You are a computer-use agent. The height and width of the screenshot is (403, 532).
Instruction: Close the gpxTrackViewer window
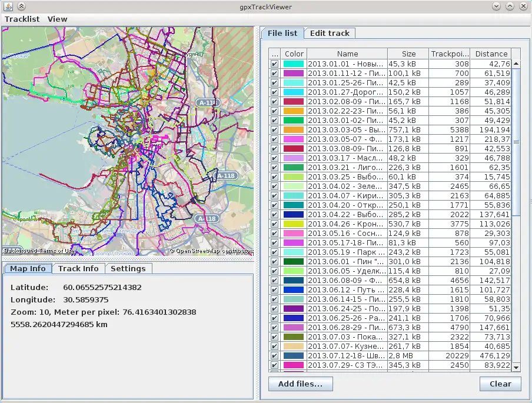[523, 6]
